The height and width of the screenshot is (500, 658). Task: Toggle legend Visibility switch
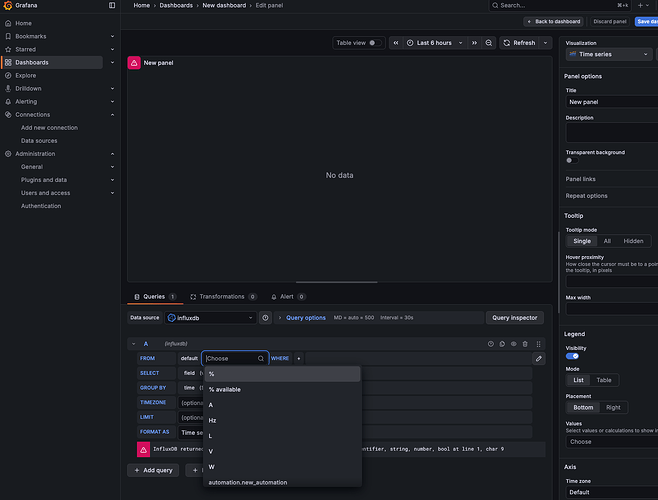(x=572, y=356)
